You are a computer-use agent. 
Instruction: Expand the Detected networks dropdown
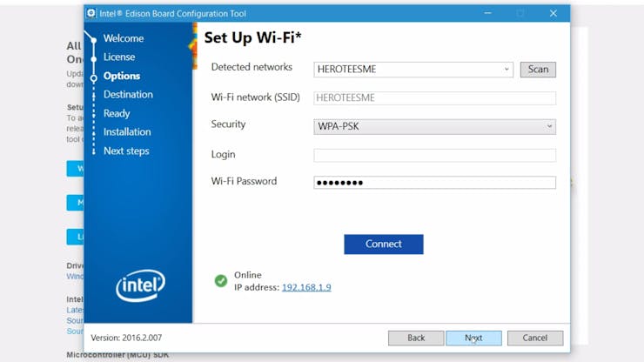click(506, 70)
